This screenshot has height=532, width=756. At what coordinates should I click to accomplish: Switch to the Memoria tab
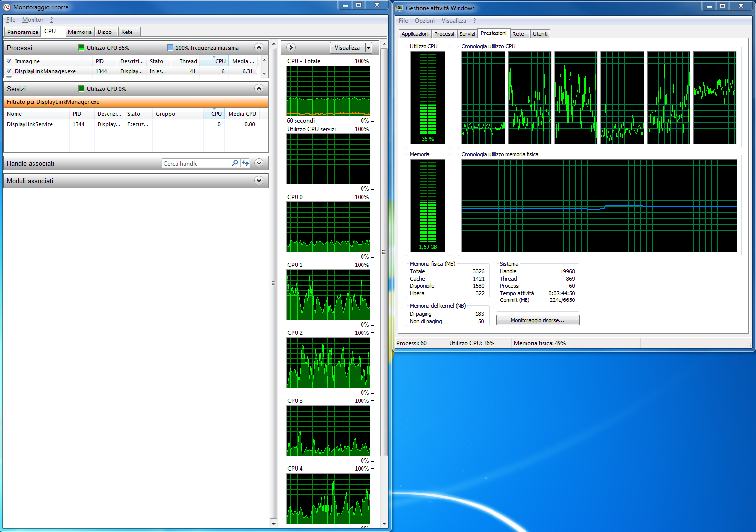coord(79,32)
